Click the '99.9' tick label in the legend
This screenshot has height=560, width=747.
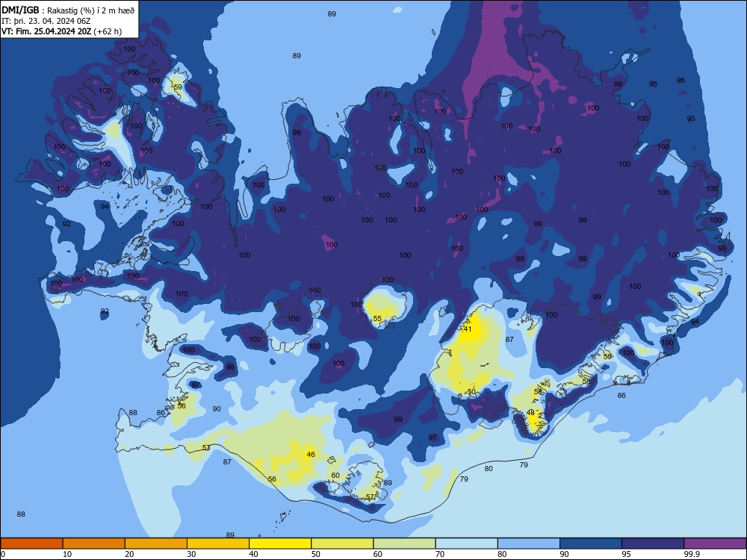(691, 554)
